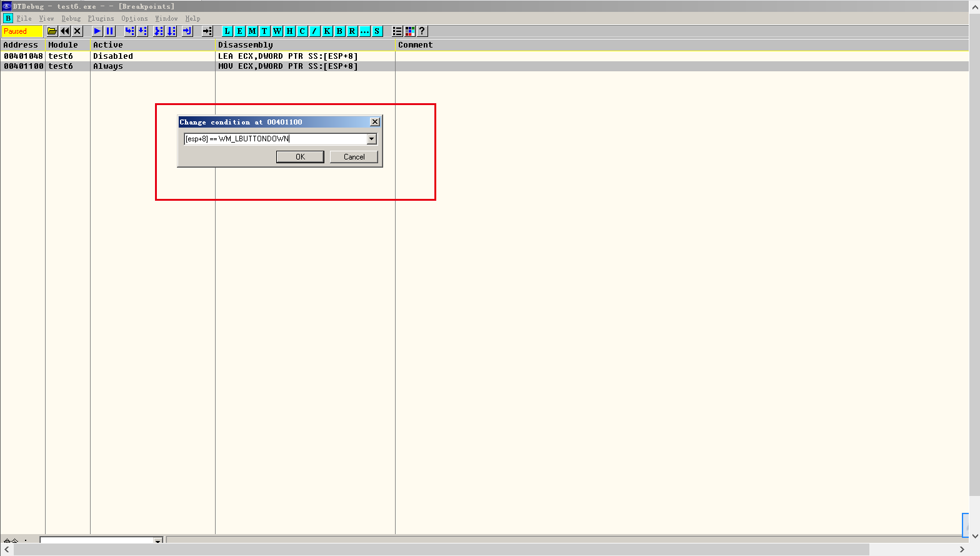The image size is (980, 556).
Task: Step into using the toolbar icon
Action: pos(130,31)
